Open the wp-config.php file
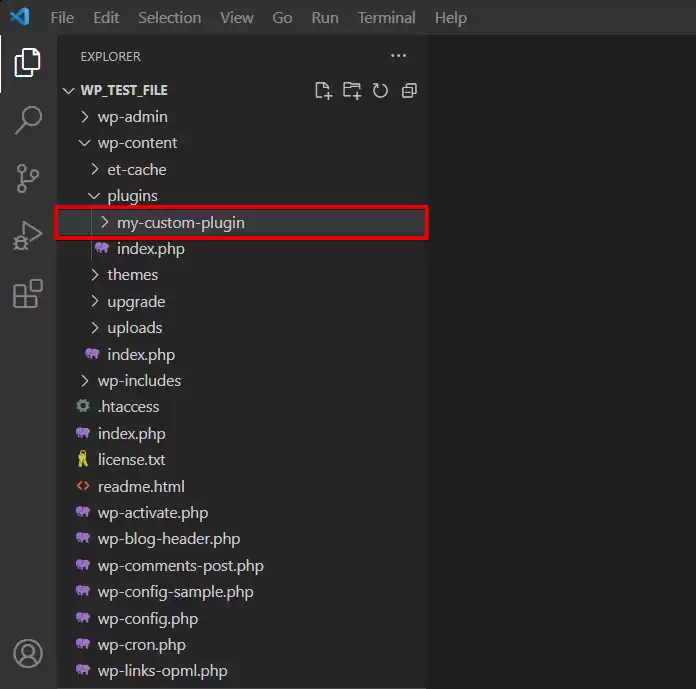The height and width of the screenshot is (689, 696). pyautogui.click(x=147, y=619)
